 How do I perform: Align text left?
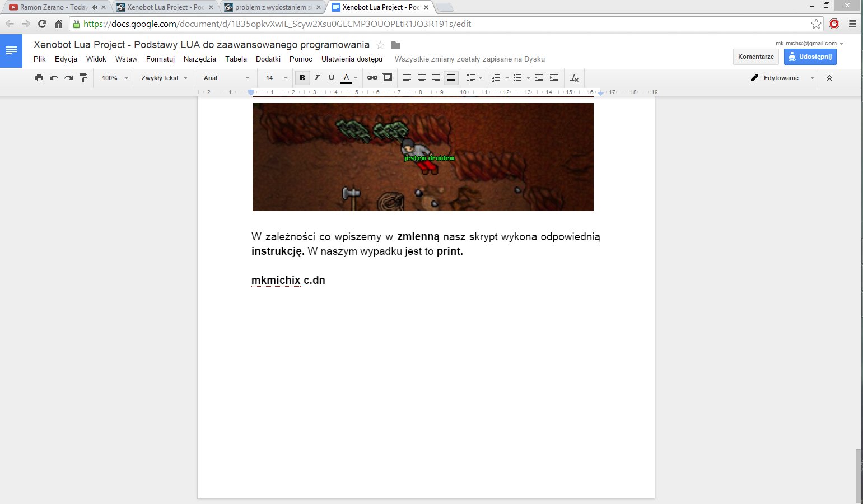coord(407,78)
